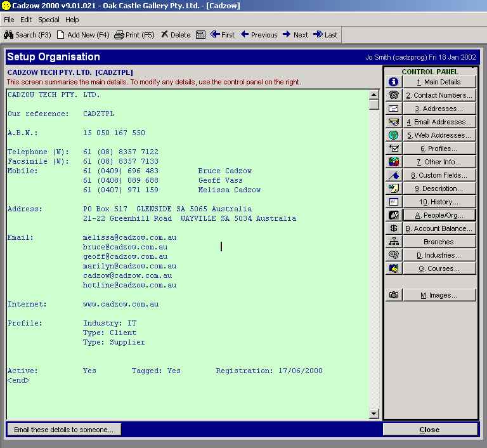The image size is (487, 448).
Task: Click the summary scrollbar down arrow
Action: click(374, 414)
